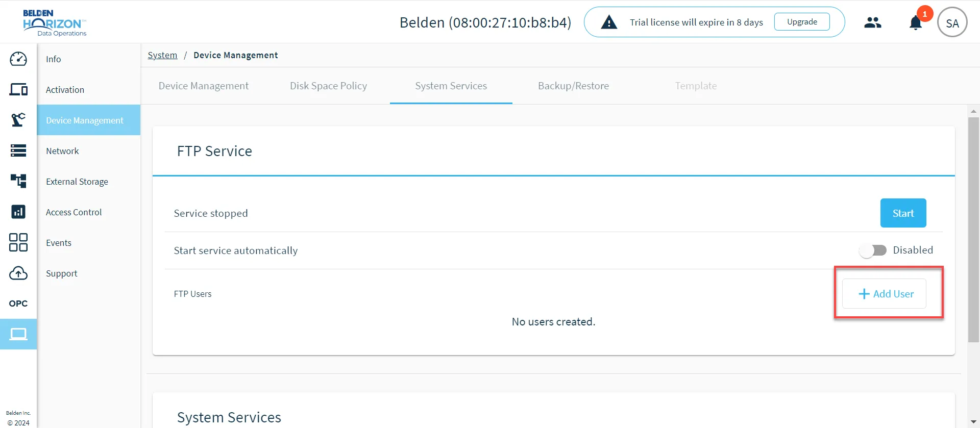Click Add User for FTP
This screenshot has width=980, height=428.
[885, 294]
